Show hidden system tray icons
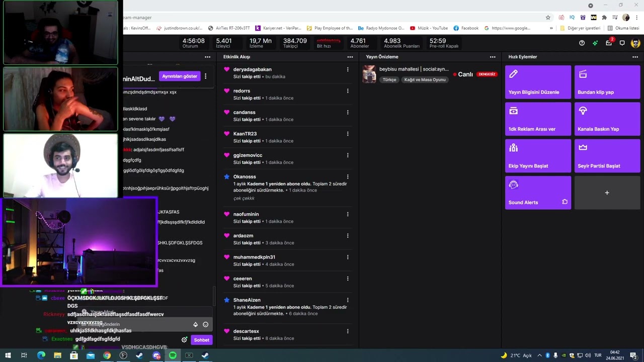644x362 pixels. [539, 355]
